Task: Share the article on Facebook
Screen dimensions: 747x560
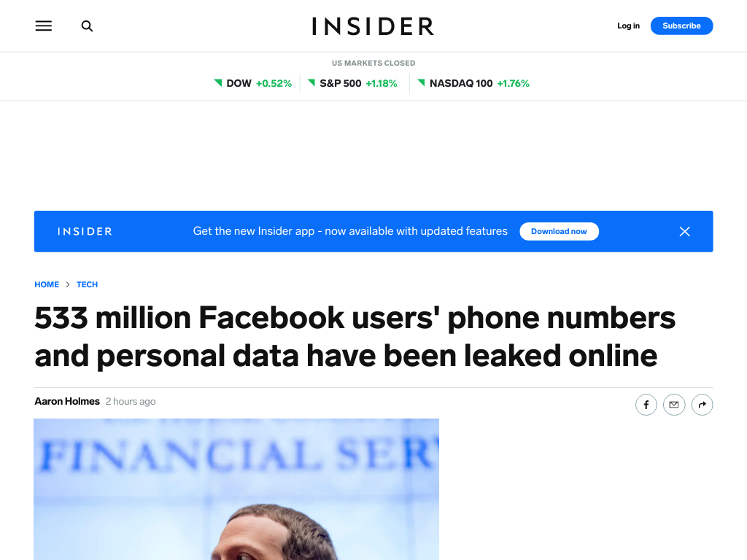Action: click(x=646, y=405)
